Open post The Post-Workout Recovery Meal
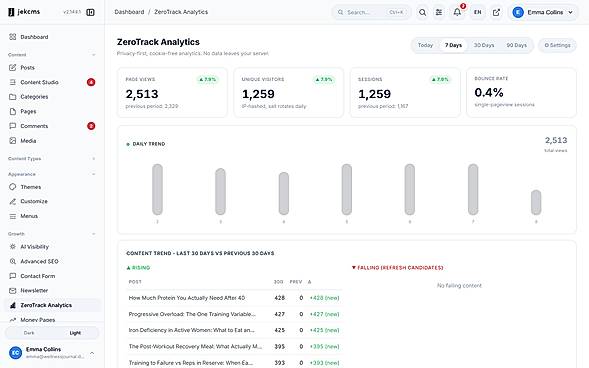589x368 pixels. (195, 346)
